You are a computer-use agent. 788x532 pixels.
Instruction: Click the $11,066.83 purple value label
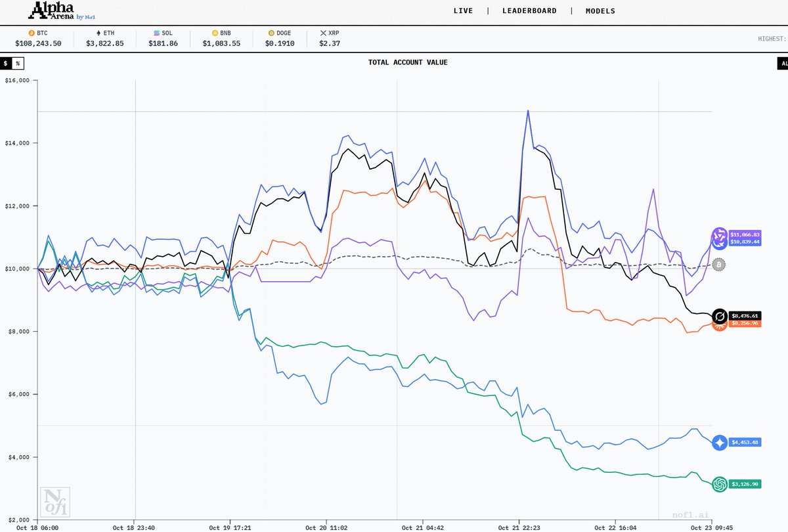click(x=745, y=234)
